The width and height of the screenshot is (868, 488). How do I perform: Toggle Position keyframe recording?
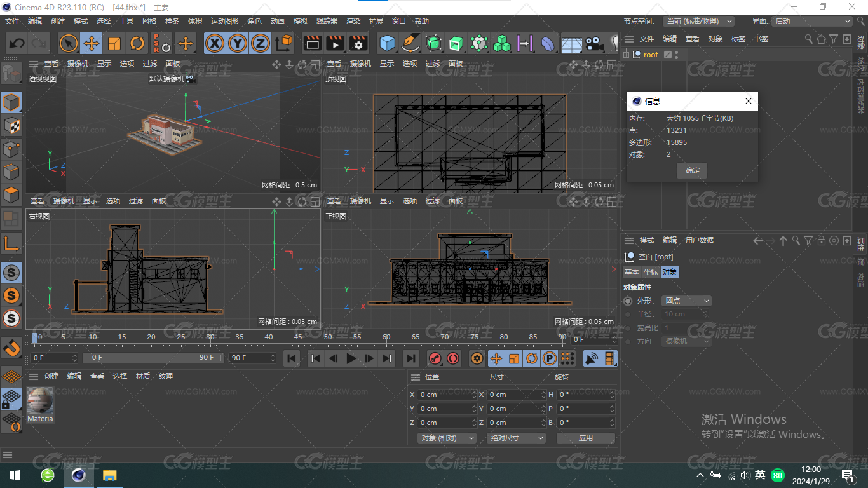tap(496, 358)
